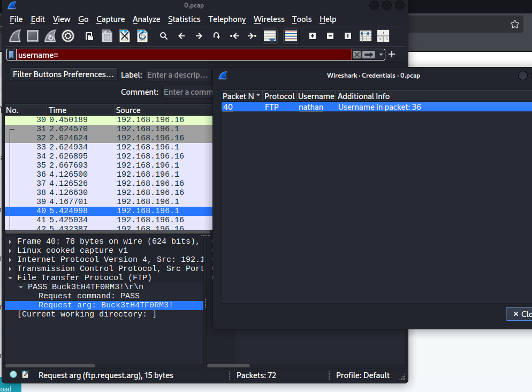The height and width of the screenshot is (392, 532).
Task: Go forward in packet history
Action: coord(199,36)
